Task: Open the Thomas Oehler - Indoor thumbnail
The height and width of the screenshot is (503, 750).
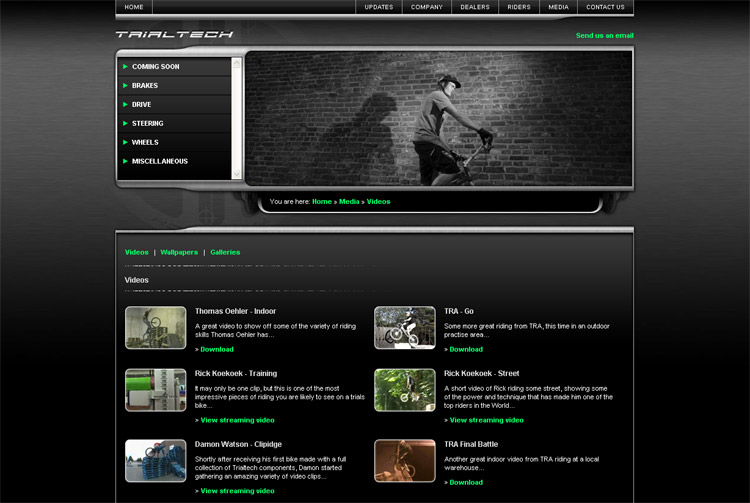Action: pos(155,328)
